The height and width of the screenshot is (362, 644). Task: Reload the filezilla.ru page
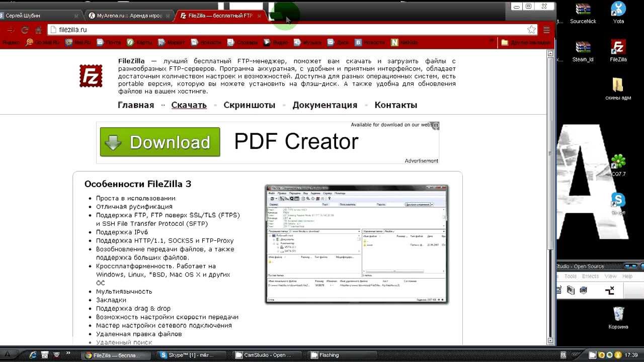coord(24,30)
